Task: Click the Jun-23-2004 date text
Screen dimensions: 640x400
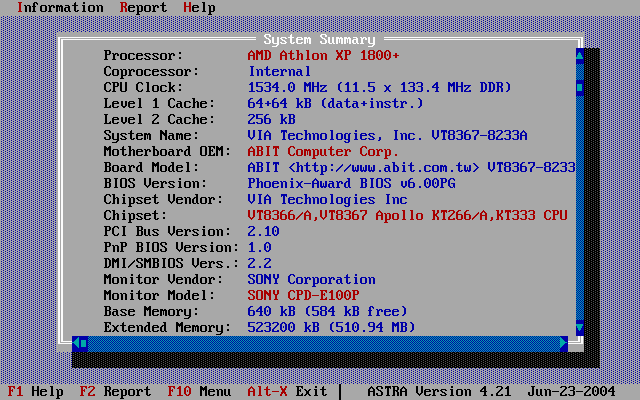Action: tap(572, 391)
